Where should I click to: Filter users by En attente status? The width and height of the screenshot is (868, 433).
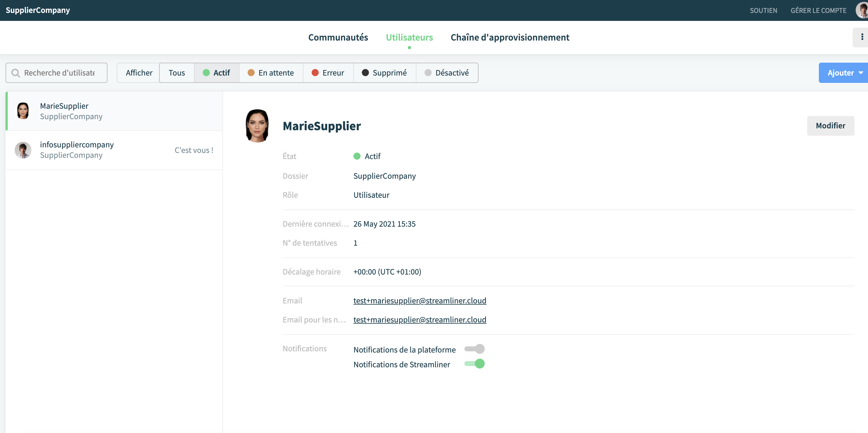pos(271,73)
